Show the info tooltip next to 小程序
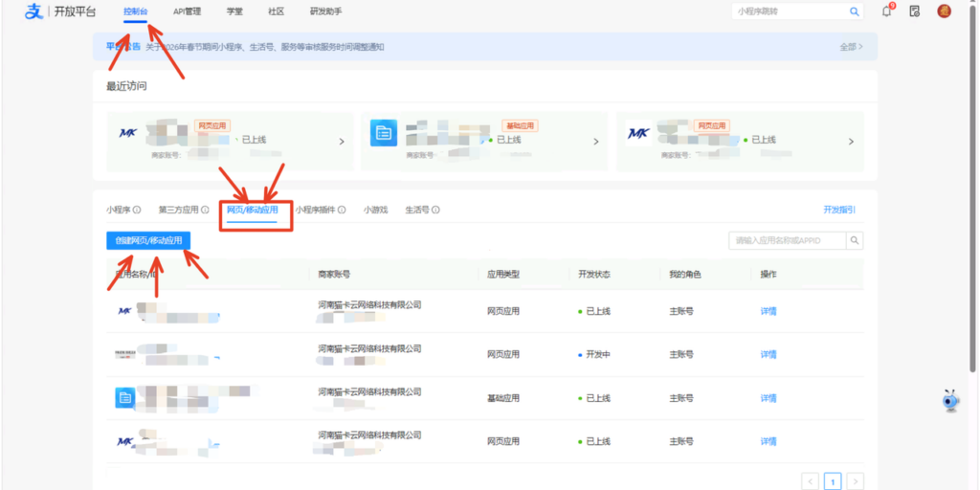Image resolution: width=980 pixels, height=490 pixels. click(x=136, y=210)
